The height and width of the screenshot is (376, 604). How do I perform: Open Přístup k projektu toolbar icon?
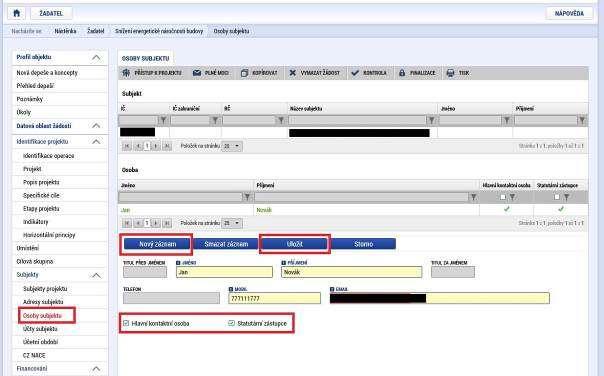pyautogui.click(x=126, y=73)
